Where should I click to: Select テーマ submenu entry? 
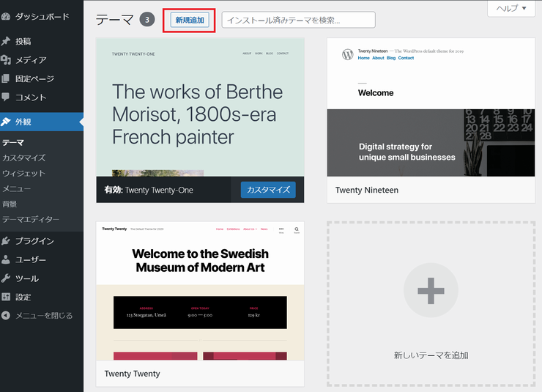coord(13,142)
